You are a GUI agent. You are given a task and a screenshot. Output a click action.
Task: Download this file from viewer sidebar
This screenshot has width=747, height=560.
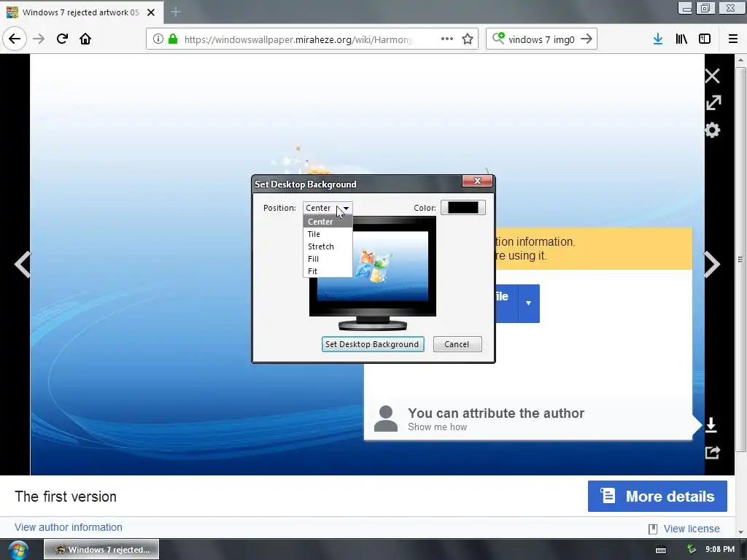711,425
